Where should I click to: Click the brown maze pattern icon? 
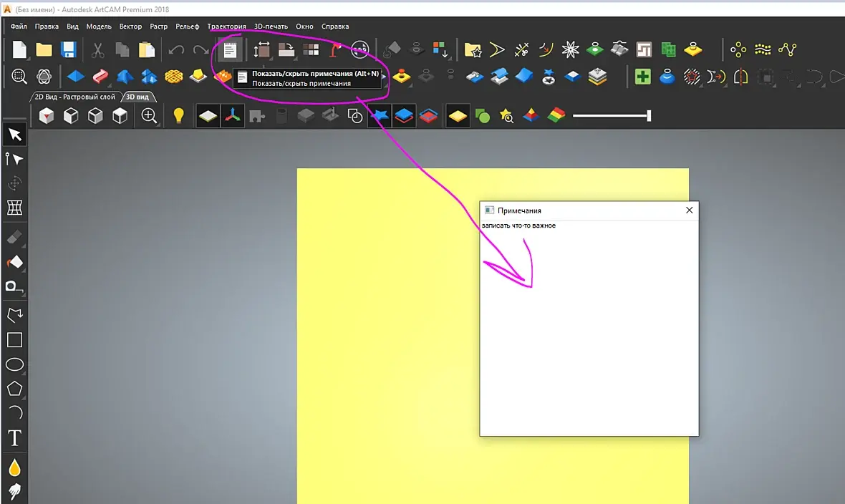pos(644,50)
